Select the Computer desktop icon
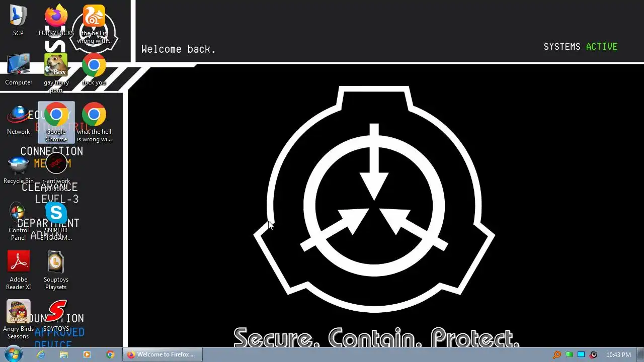 (19, 69)
